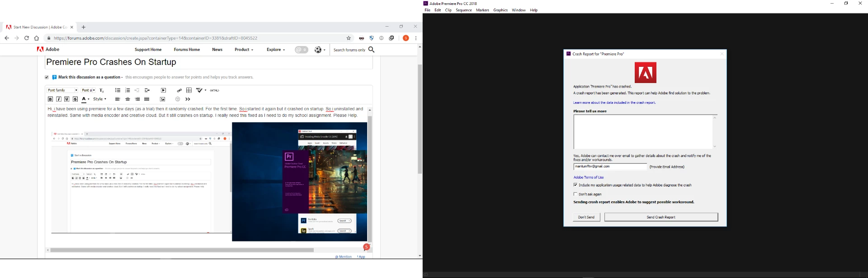
Task: Click the Search forums only field
Action: pos(349,50)
